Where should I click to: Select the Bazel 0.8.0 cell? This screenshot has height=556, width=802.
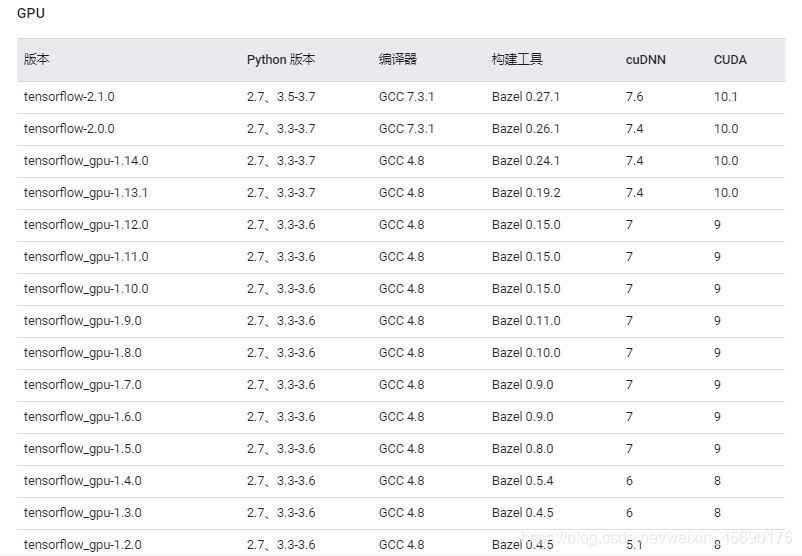[523, 449]
